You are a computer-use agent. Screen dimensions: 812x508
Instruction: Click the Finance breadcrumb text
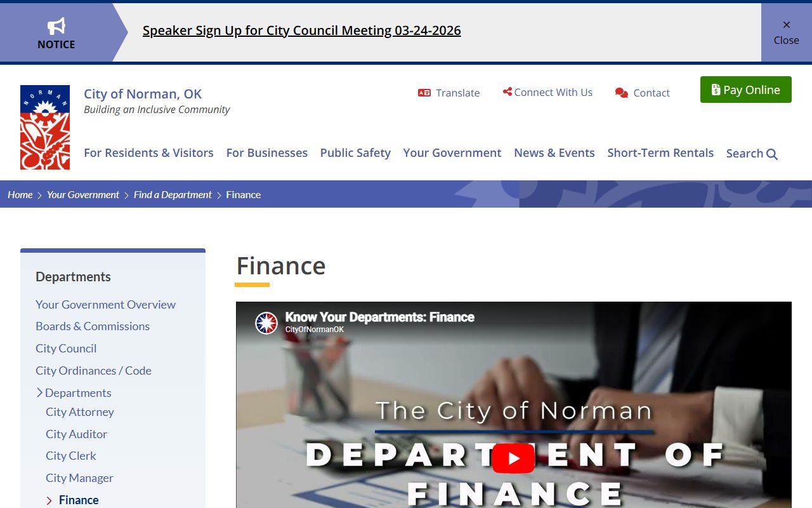point(244,194)
